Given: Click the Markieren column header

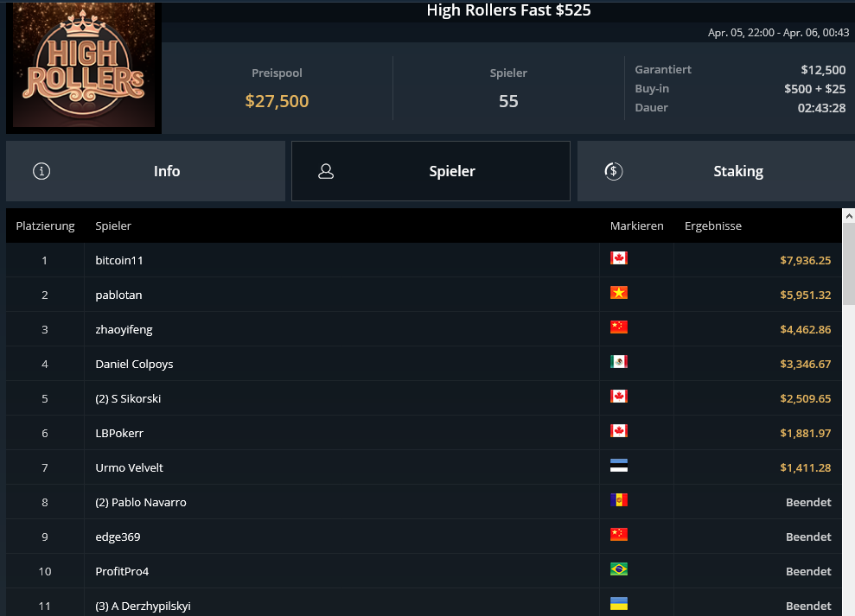Looking at the screenshot, I should [x=637, y=225].
